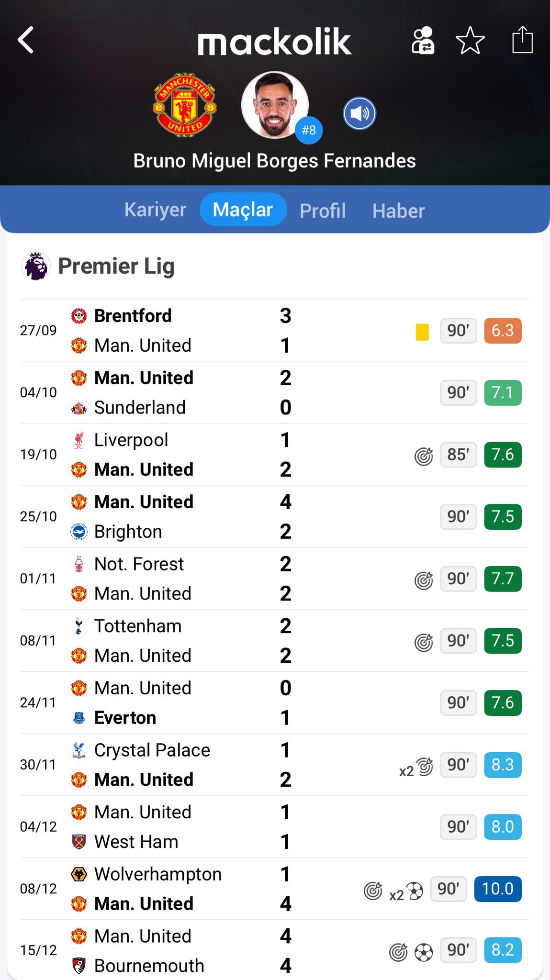Screen dimensions: 550x980
Task: Tap yellow card icon in Brentford match
Action: tap(422, 332)
